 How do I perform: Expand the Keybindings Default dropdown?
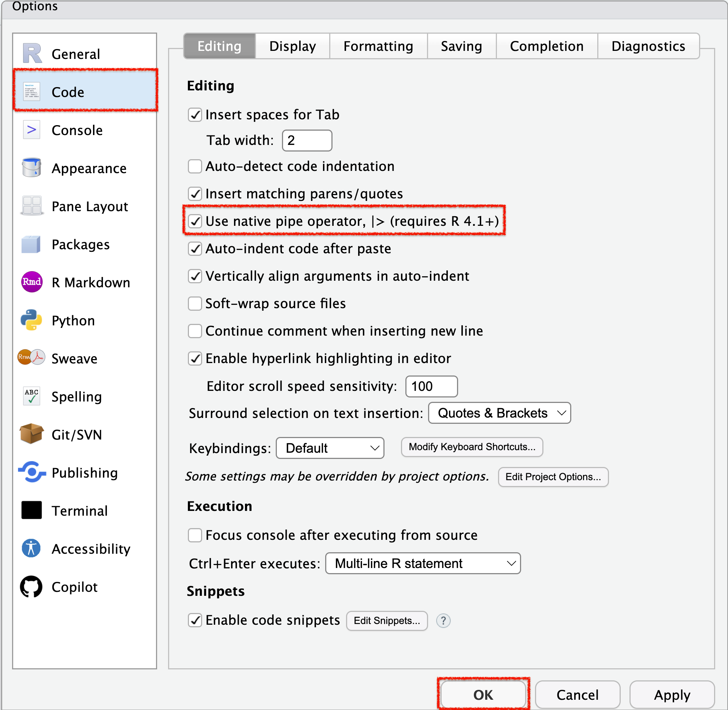tap(330, 448)
